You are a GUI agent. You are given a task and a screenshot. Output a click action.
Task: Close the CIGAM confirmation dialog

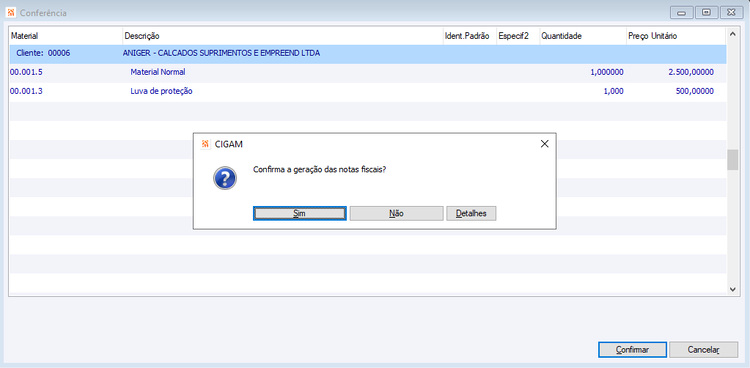click(544, 144)
